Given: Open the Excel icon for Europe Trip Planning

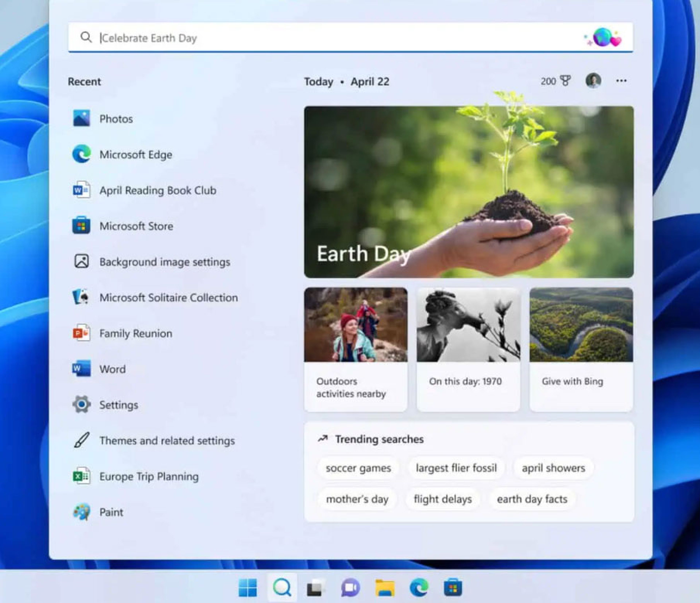Looking at the screenshot, I should click(x=81, y=476).
